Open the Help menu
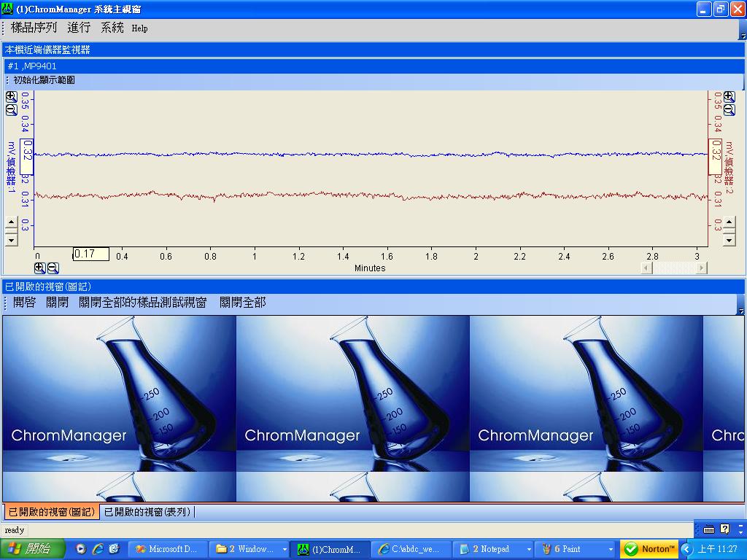This screenshot has width=747, height=560. [x=139, y=28]
